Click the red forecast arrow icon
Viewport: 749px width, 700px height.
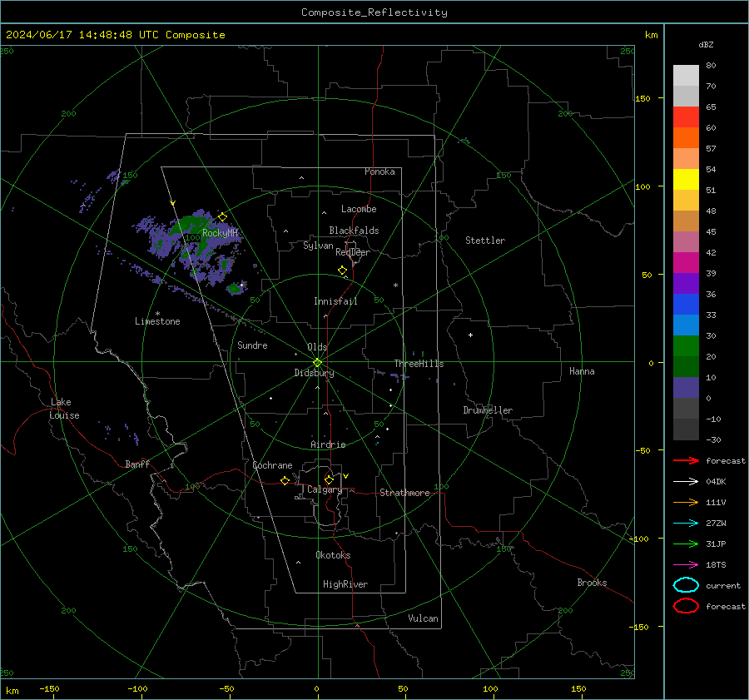(686, 460)
